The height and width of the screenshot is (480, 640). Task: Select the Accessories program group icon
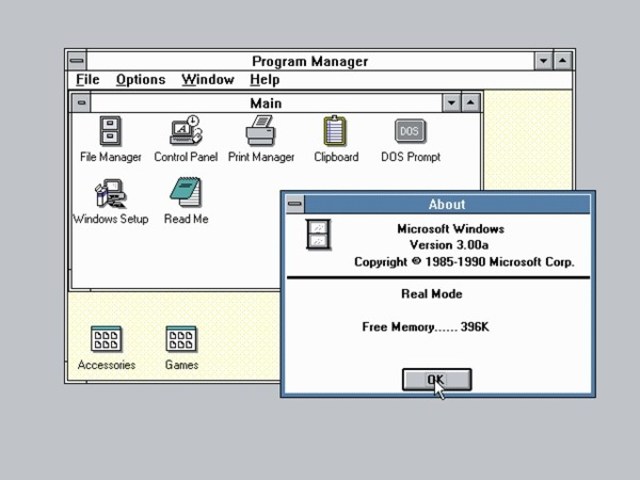(x=106, y=339)
